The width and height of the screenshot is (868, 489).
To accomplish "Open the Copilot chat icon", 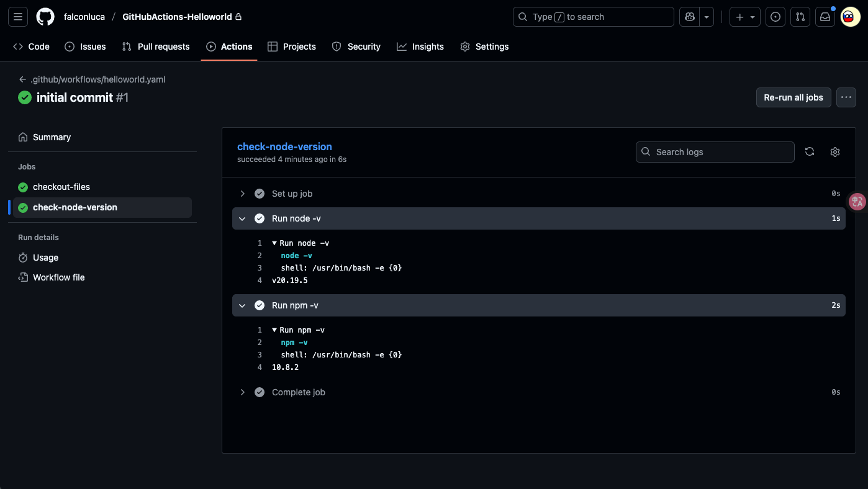I will pos(689,17).
